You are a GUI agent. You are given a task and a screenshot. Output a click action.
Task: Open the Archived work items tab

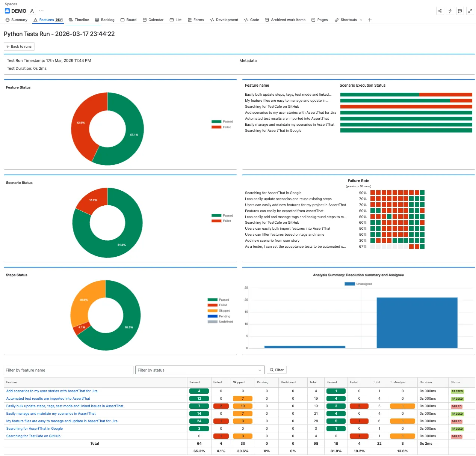point(285,20)
